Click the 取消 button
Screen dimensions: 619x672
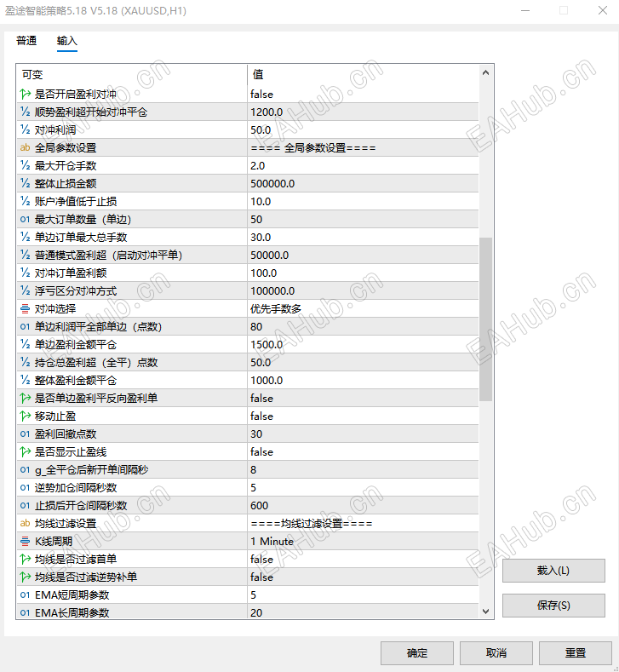pyautogui.click(x=496, y=652)
